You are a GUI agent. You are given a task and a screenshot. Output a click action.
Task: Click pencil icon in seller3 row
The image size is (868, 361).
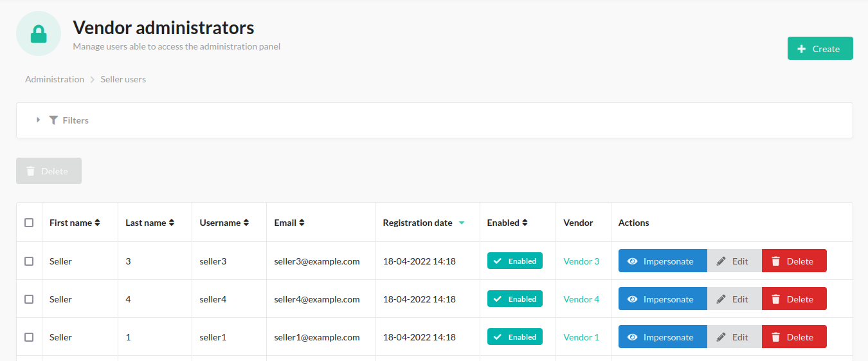(x=721, y=261)
